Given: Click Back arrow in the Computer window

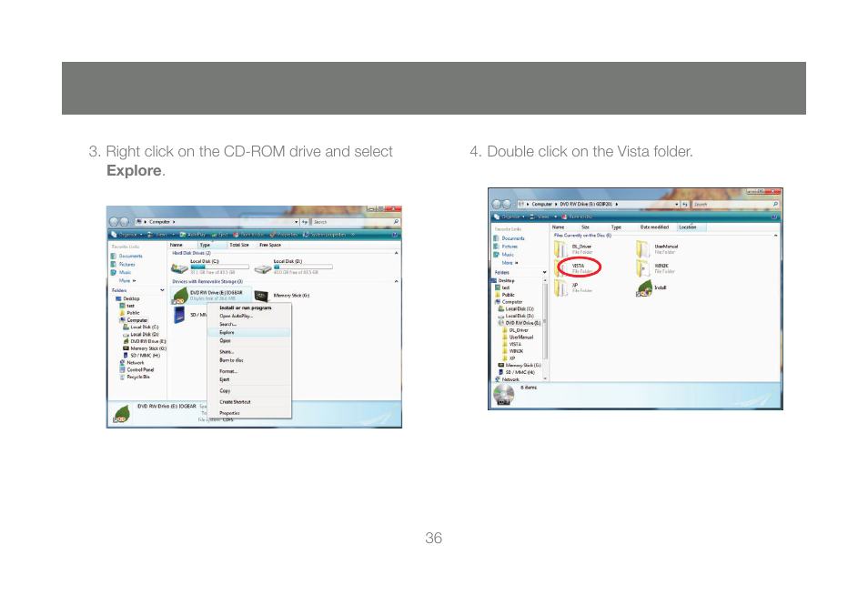Looking at the screenshot, I should point(114,222).
